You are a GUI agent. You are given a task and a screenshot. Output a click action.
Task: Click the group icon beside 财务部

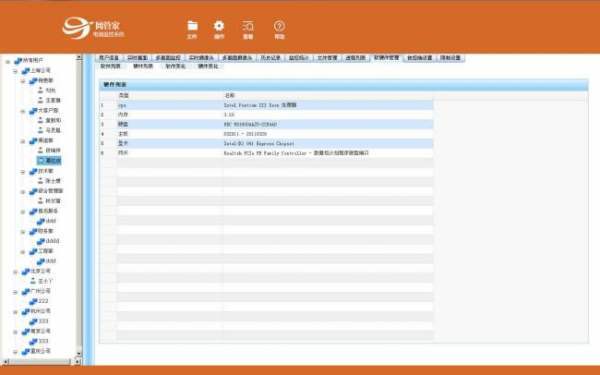point(33,231)
